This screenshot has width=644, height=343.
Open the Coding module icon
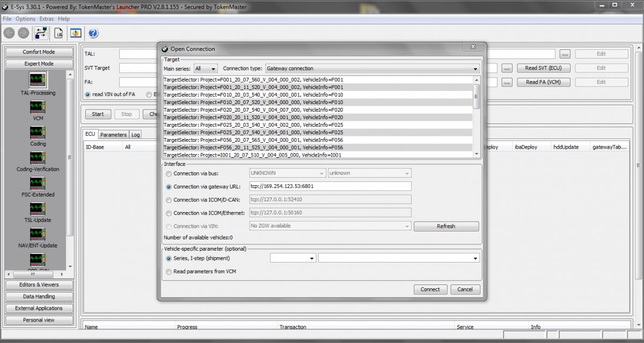tap(38, 133)
